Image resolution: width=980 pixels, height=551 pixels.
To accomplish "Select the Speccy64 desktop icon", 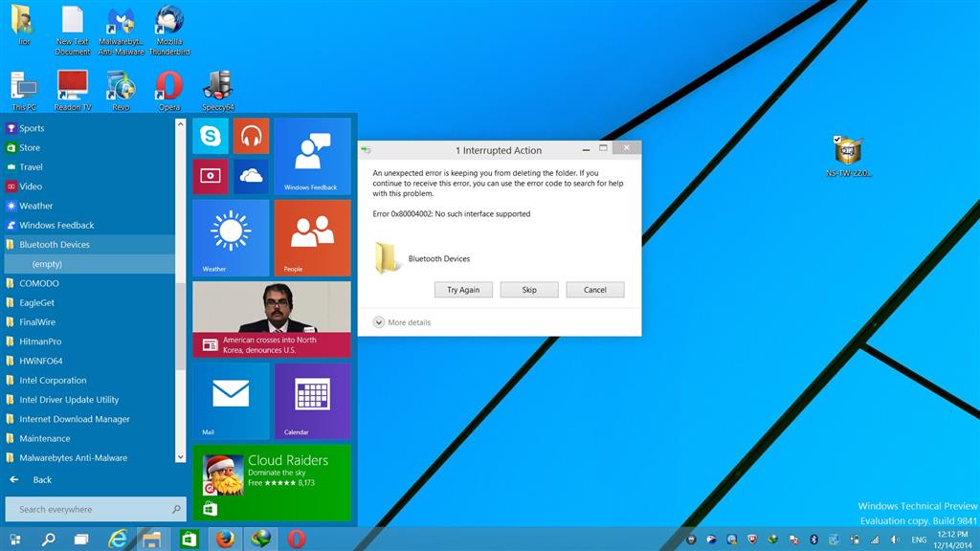I will [218, 91].
